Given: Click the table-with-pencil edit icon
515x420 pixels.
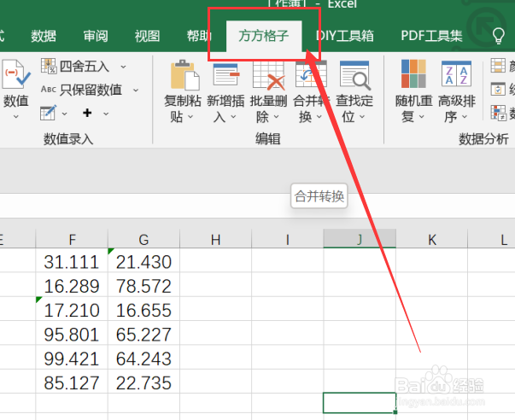Looking at the screenshot, I should point(49,113).
